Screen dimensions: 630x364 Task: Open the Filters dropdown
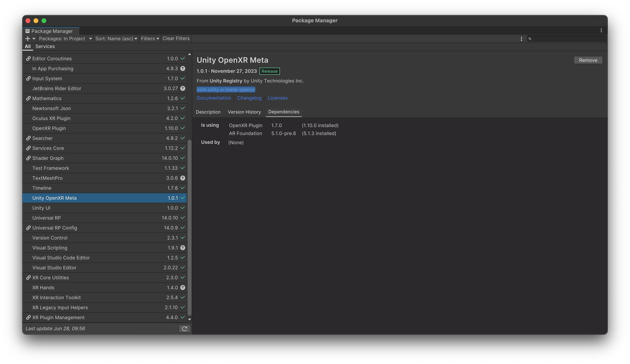150,38
